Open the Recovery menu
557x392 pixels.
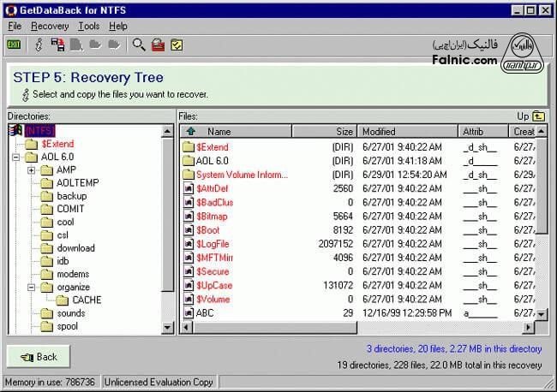(x=50, y=27)
